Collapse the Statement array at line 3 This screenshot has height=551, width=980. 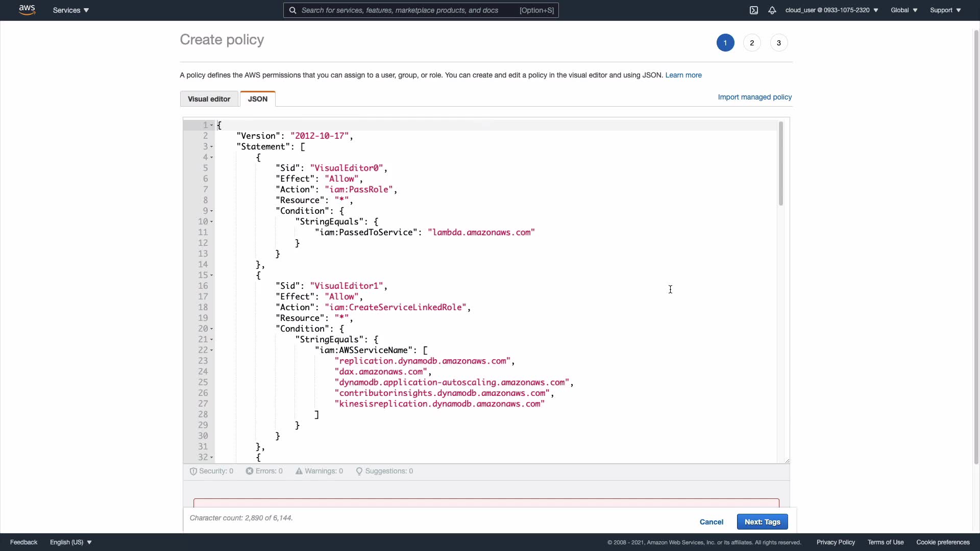pos(212,147)
